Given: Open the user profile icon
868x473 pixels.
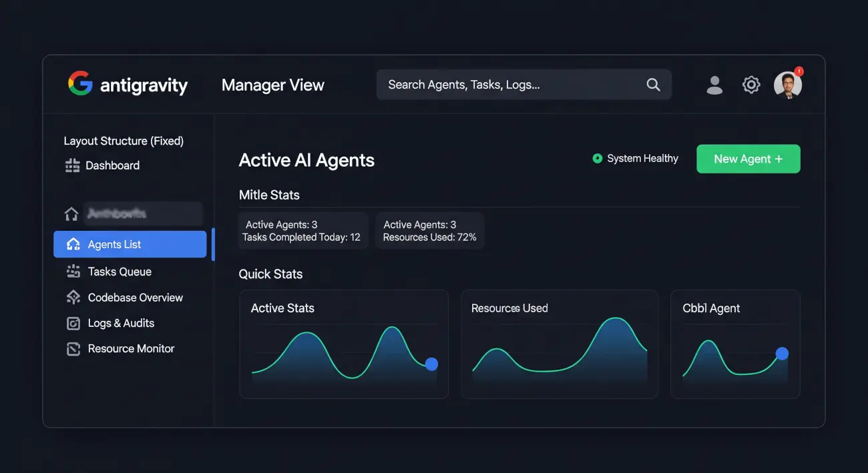Looking at the screenshot, I should (x=714, y=84).
